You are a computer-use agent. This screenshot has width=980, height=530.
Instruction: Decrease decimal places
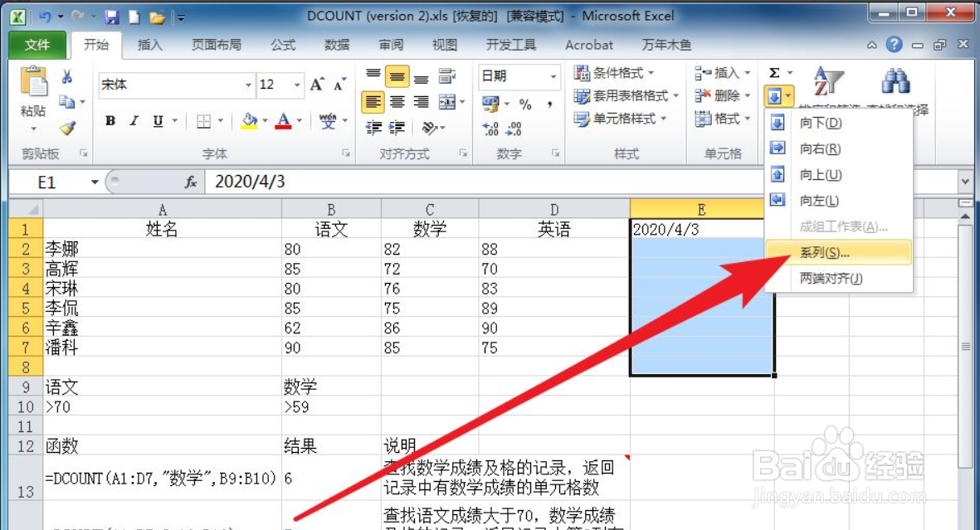pos(514,129)
